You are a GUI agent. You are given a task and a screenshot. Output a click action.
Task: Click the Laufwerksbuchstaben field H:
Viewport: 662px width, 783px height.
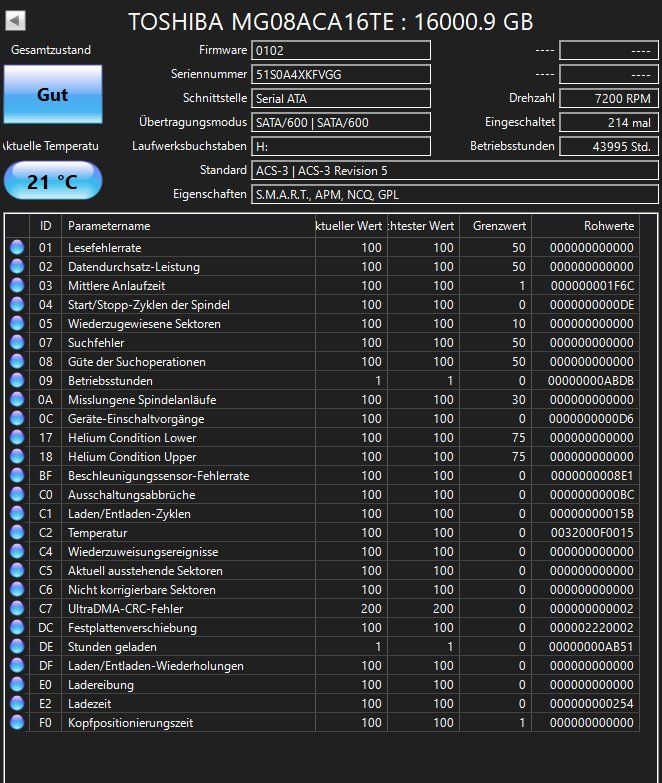[340, 146]
